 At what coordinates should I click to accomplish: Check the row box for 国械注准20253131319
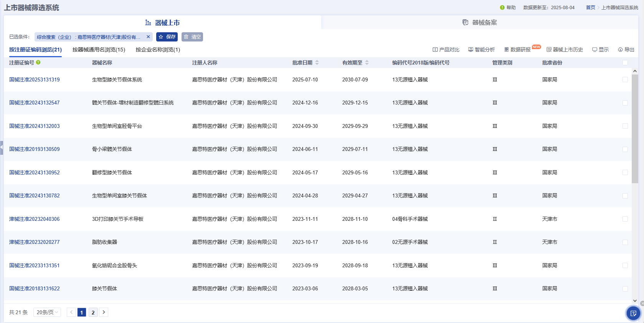(625, 80)
